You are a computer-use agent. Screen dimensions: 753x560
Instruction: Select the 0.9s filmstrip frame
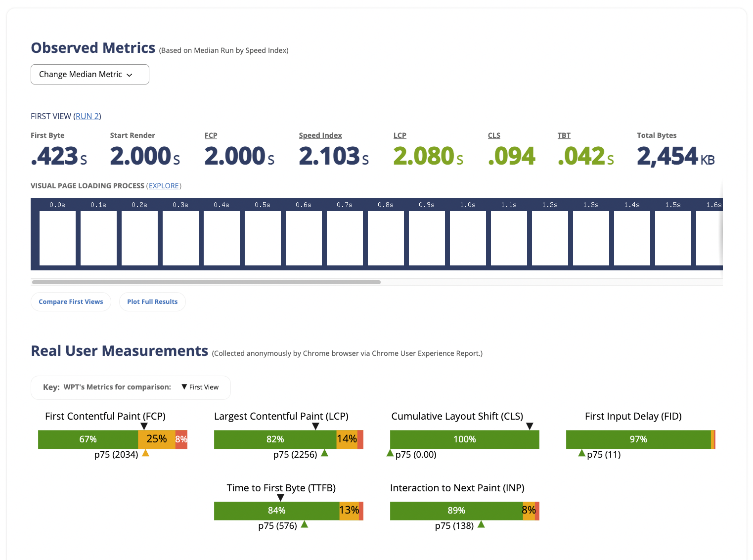(x=427, y=238)
